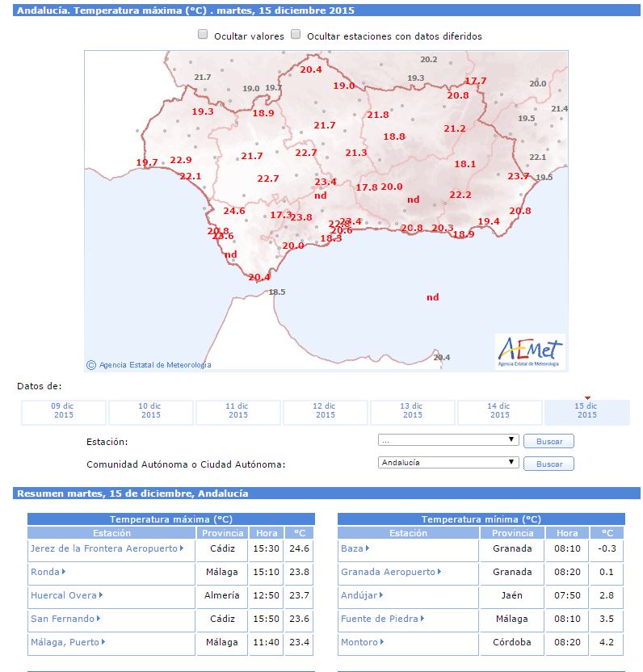The height and width of the screenshot is (672, 643).
Task: Click the arrow icon next to Ronda
Action: pos(64,572)
